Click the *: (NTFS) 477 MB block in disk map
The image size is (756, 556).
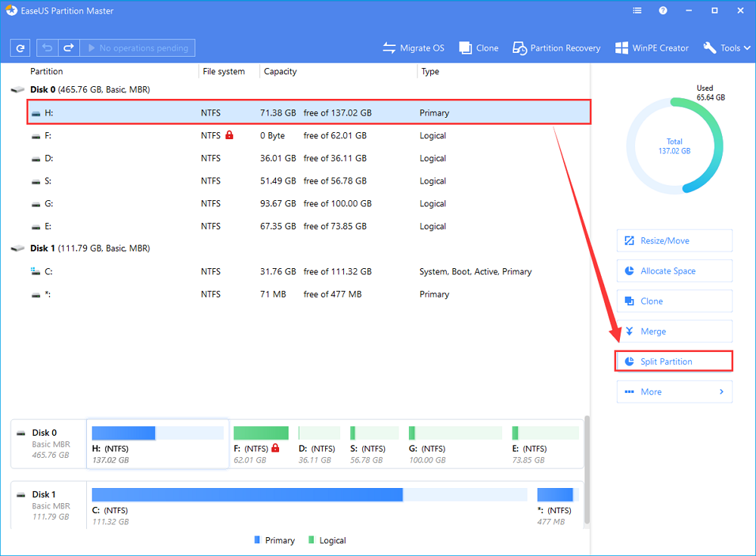(557, 505)
